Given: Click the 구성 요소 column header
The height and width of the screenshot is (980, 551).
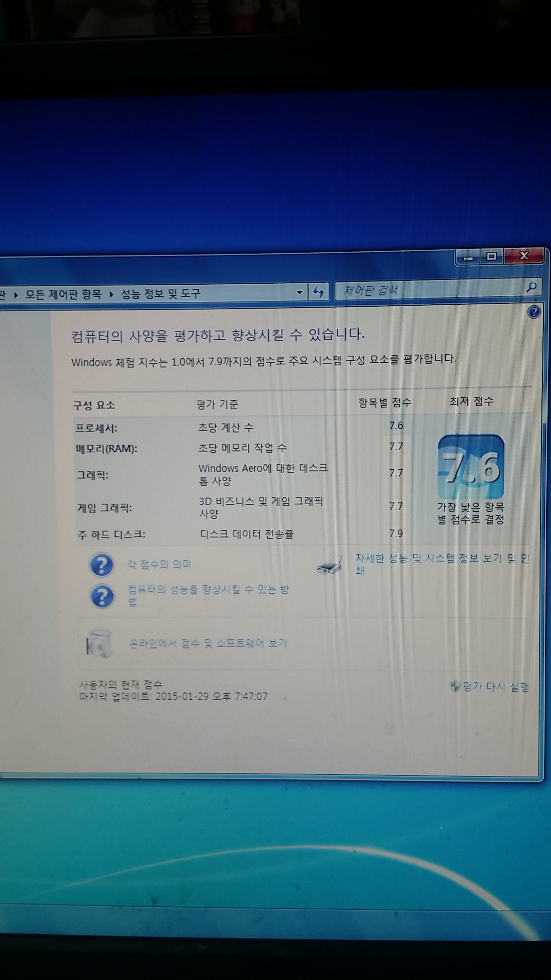Looking at the screenshot, I should [x=94, y=405].
